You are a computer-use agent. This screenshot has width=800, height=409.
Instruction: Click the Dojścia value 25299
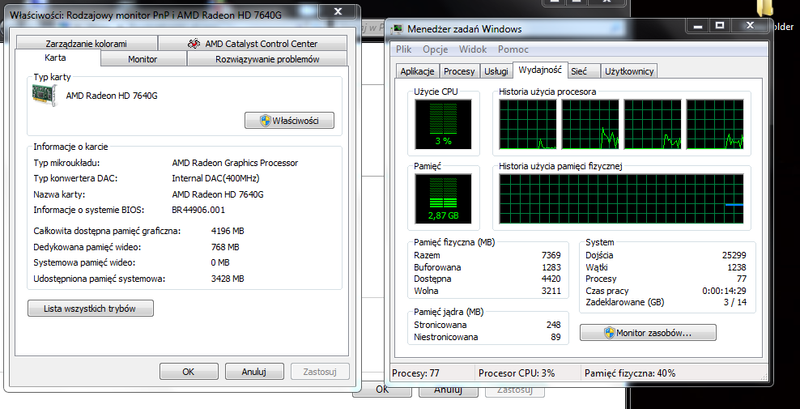pos(734,255)
